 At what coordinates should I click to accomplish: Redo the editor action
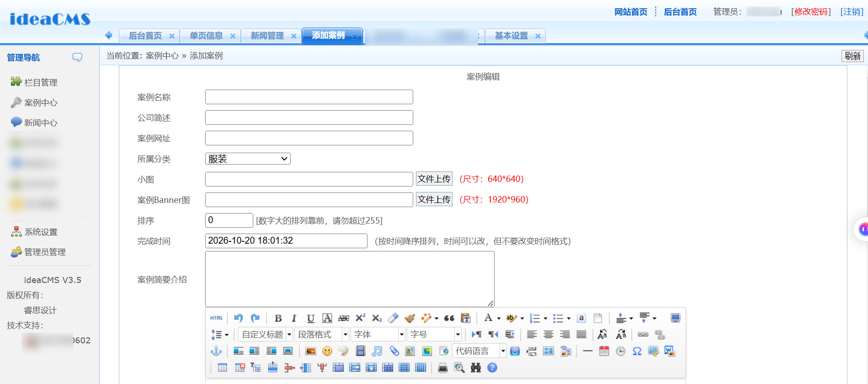[x=255, y=318]
